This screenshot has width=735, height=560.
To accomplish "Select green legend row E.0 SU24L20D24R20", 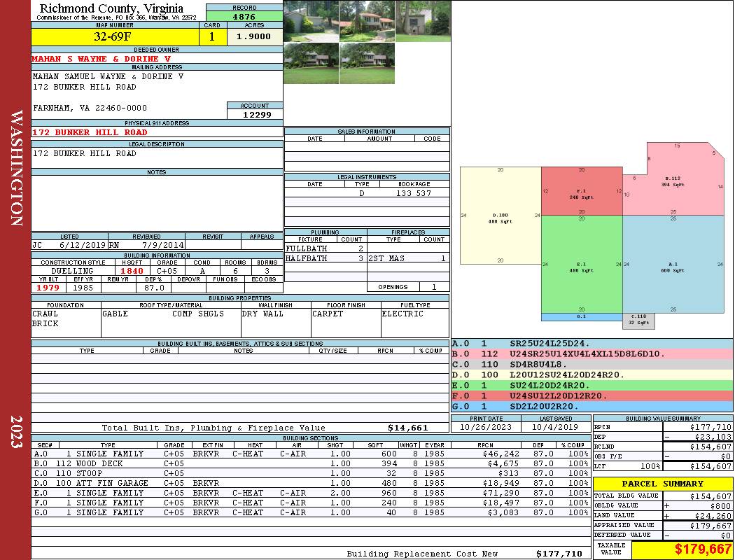I will coord(592,385).
